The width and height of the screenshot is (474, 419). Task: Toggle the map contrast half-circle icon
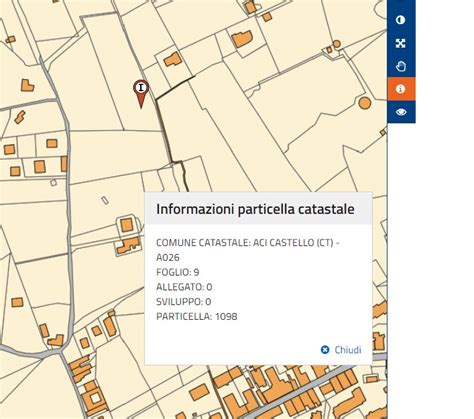point(400,20)
